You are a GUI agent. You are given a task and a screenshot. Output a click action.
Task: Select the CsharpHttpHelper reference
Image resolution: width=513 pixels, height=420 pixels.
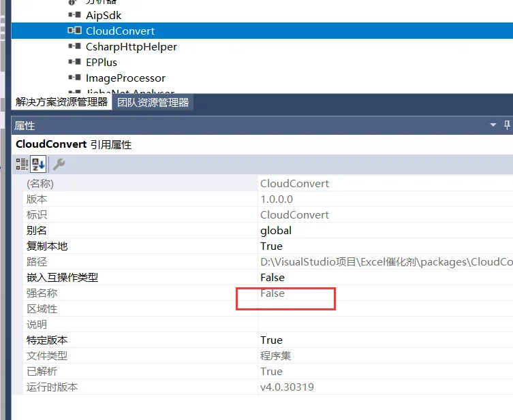pyautogui.click(x=131, y=47)
